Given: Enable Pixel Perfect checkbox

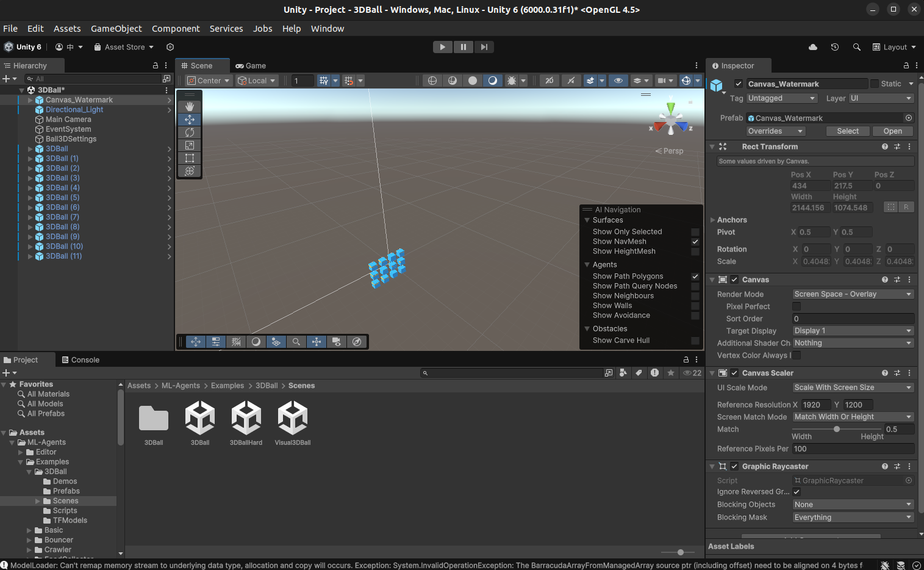Looking at the screenshot, I should pyautogui.click(x=797, y=306).
